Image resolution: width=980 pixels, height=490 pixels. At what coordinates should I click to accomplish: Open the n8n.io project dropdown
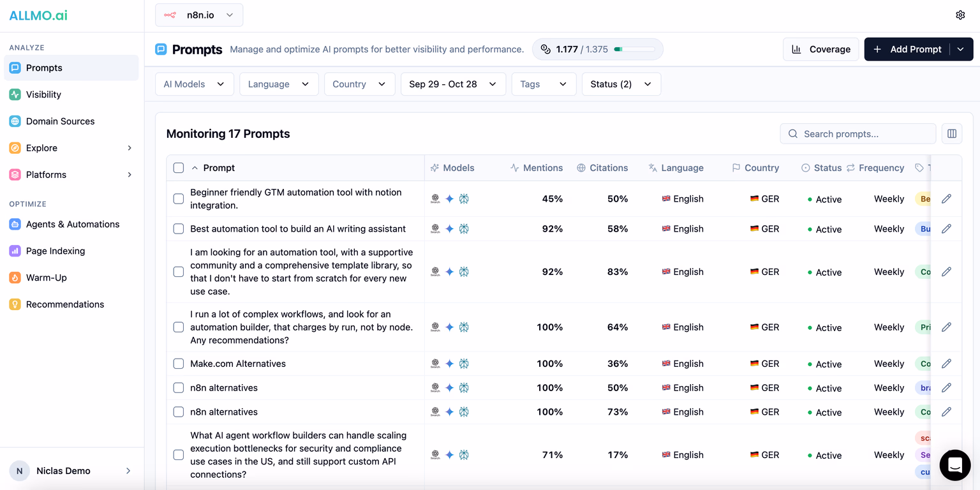pyautogui.click(x=199, y=15)
